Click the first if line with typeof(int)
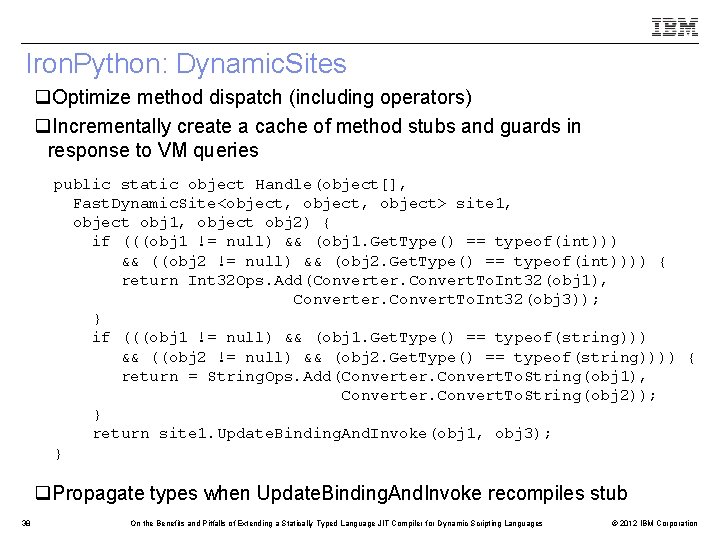Image resolution: width=720 pixels, height=540 pixels. pyautogui.click(x=354, y=242)
